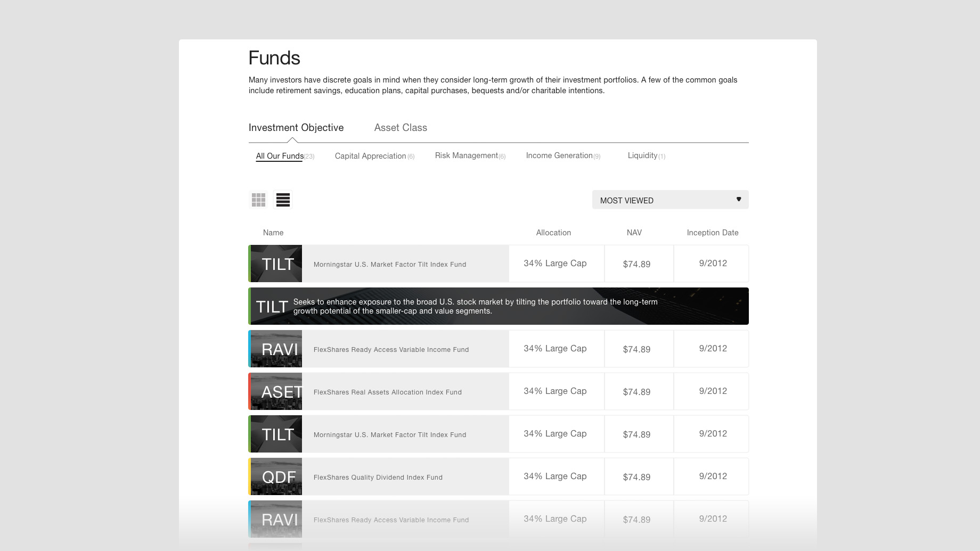Open FlexShares Real Assets Allocation Index Fund

coord(387,392)
